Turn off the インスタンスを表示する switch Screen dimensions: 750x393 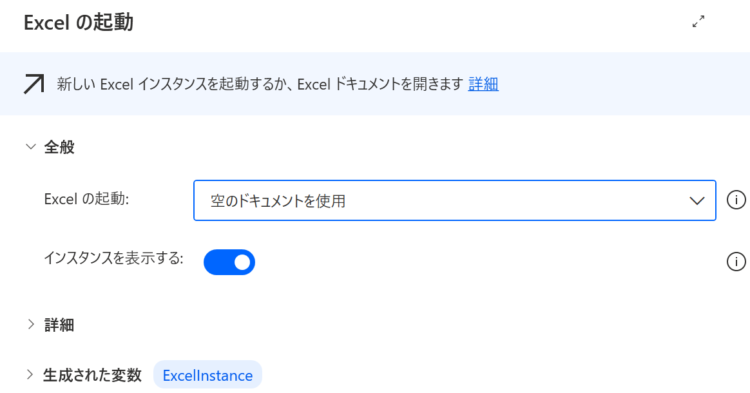(229, 262)
